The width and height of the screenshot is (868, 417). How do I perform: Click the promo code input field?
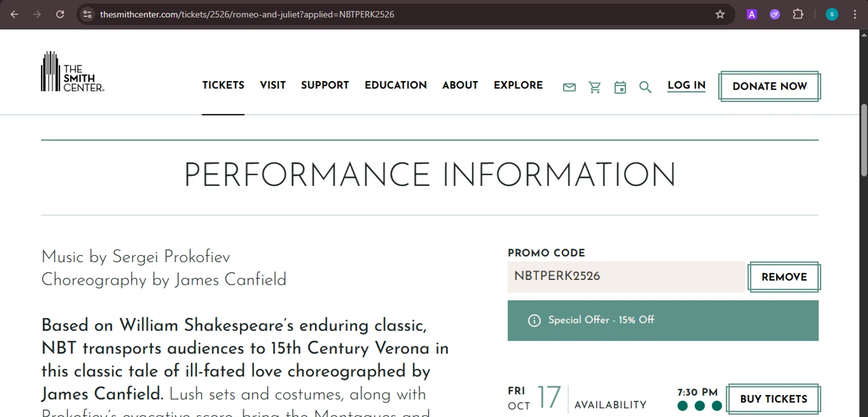click(x=626, y=276)
